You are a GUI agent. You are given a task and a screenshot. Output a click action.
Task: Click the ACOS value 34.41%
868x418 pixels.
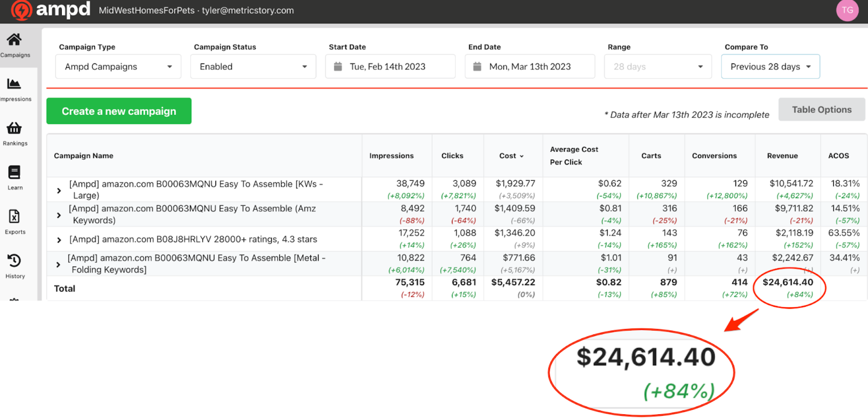click(845, 258)
